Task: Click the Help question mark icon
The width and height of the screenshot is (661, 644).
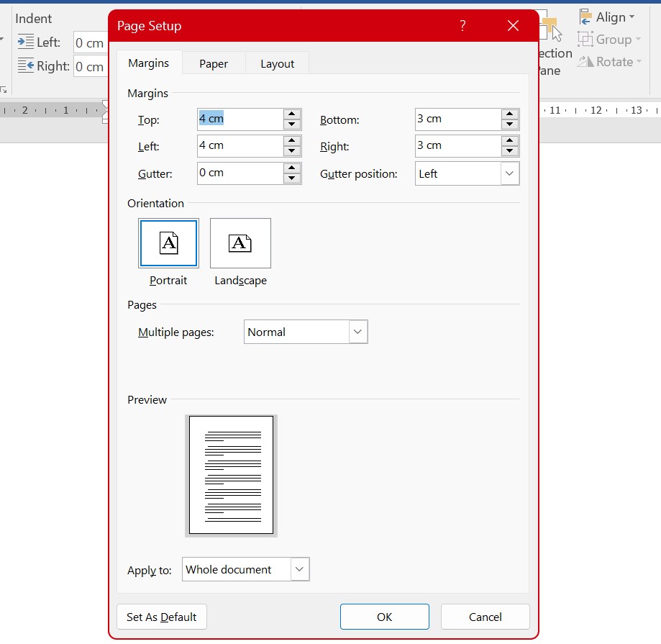Action: tap(462, 25)
